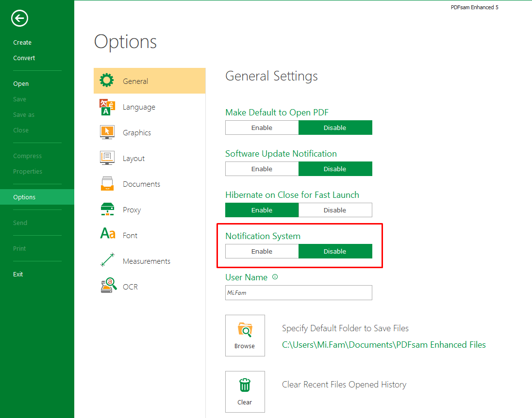
Task: Click the Browse folder magnifier icon
Action: 245,330
